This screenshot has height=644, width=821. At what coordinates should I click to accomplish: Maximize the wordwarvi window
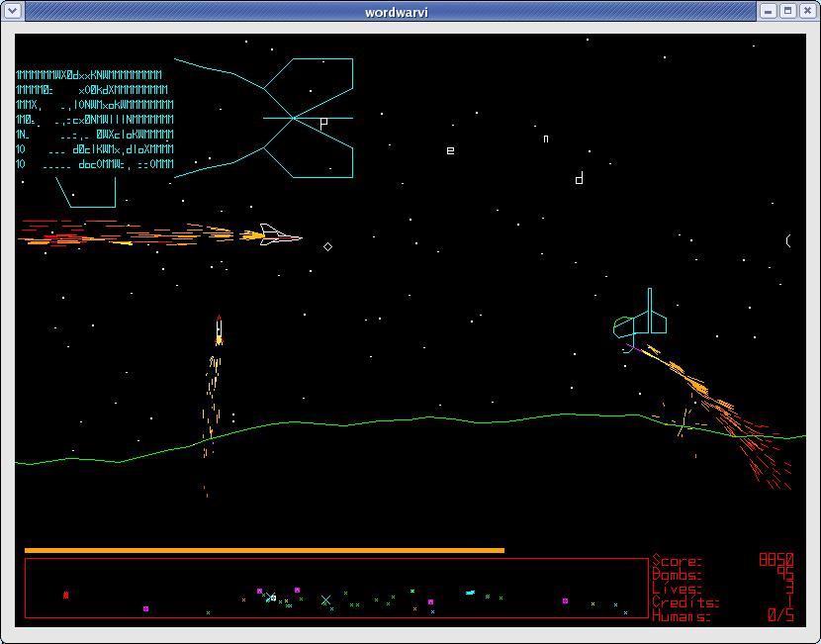[x=788, y=11]
